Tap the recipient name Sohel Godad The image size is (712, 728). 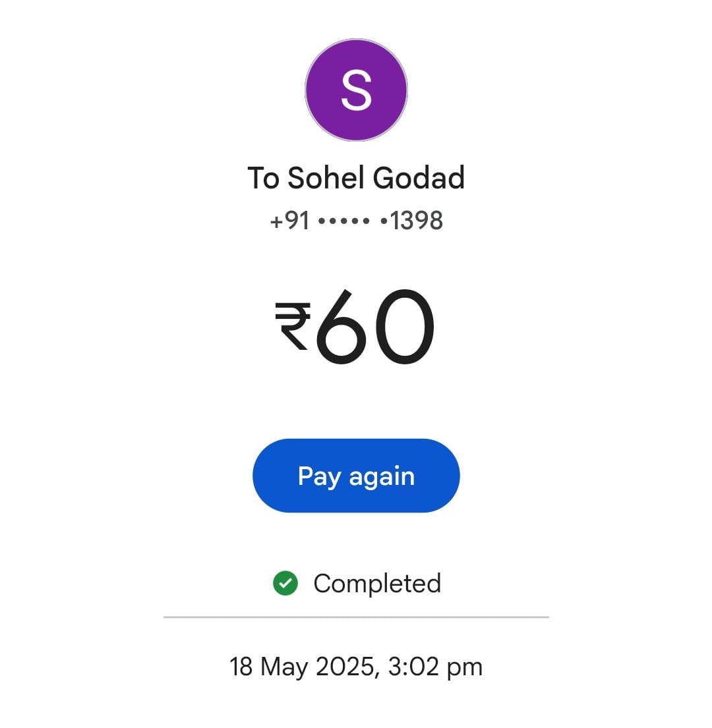point(376,178)
